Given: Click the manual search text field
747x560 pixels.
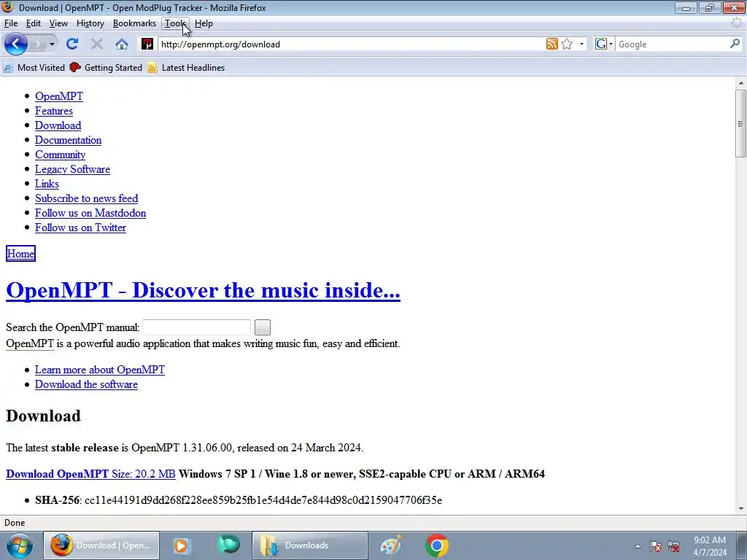Looking at the screenshot, I should click(197, 327).
